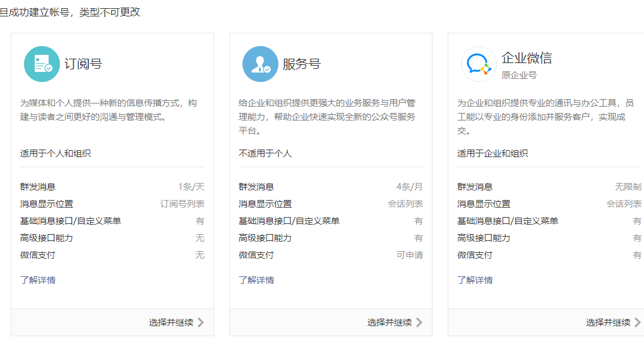Click the 服务号 blue person icon
The image size is (644, 347).
(260, 64)
